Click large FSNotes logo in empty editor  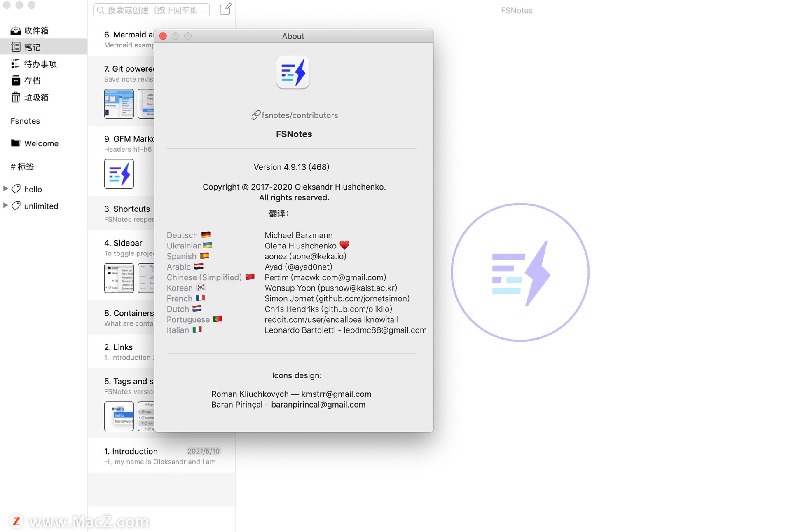(520, 272)
